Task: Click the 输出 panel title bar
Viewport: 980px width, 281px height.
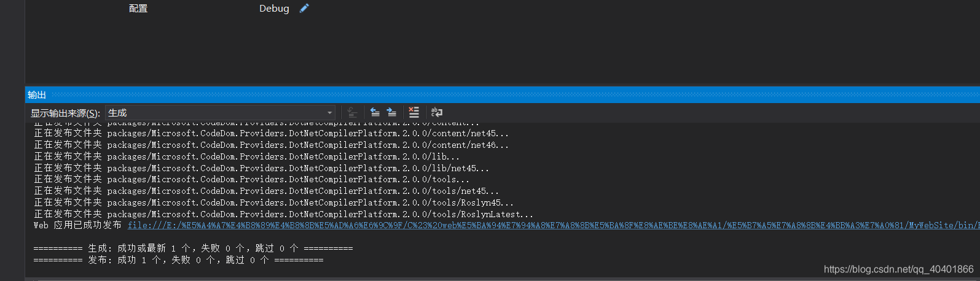Action: [x=503, y=94]
